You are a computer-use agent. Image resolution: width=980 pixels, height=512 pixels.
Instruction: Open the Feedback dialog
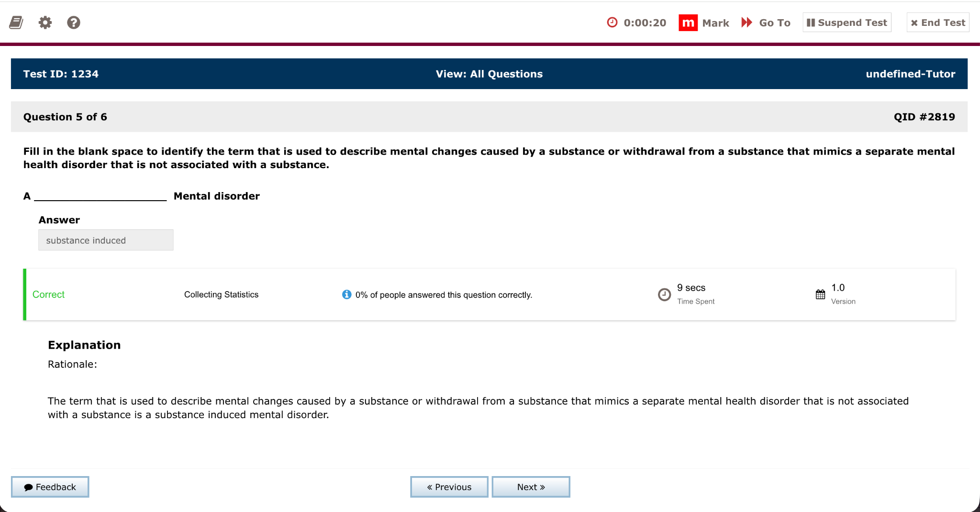click(50, 487)
